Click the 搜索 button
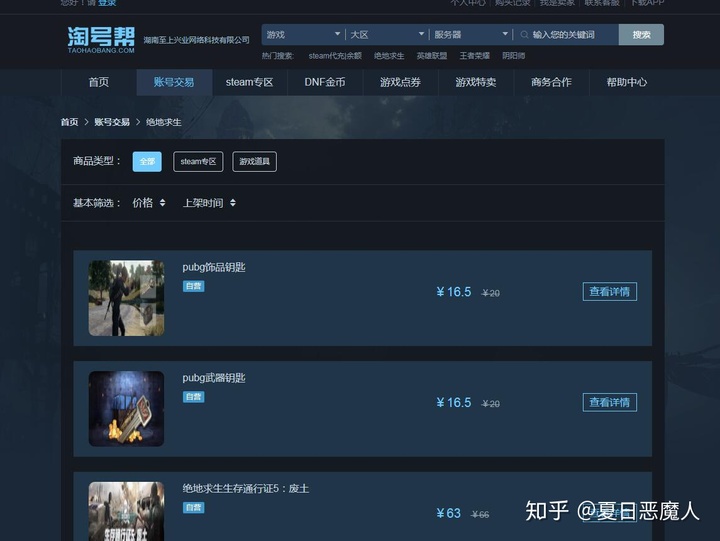Viewport: 720px width, 541px height. [x=641, y=35]
